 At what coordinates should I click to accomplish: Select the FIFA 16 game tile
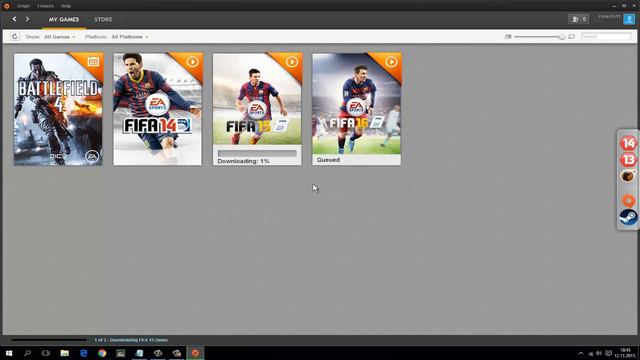coord(357,109)
